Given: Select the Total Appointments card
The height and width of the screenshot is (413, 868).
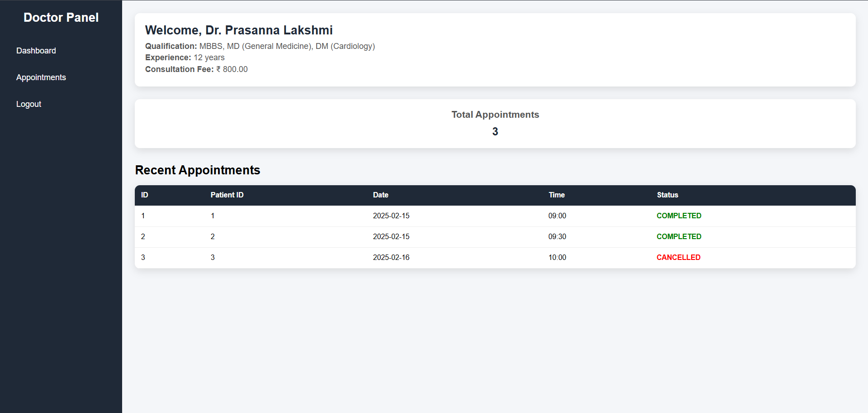Looking at the screenshot, I should tap(495, 123).
